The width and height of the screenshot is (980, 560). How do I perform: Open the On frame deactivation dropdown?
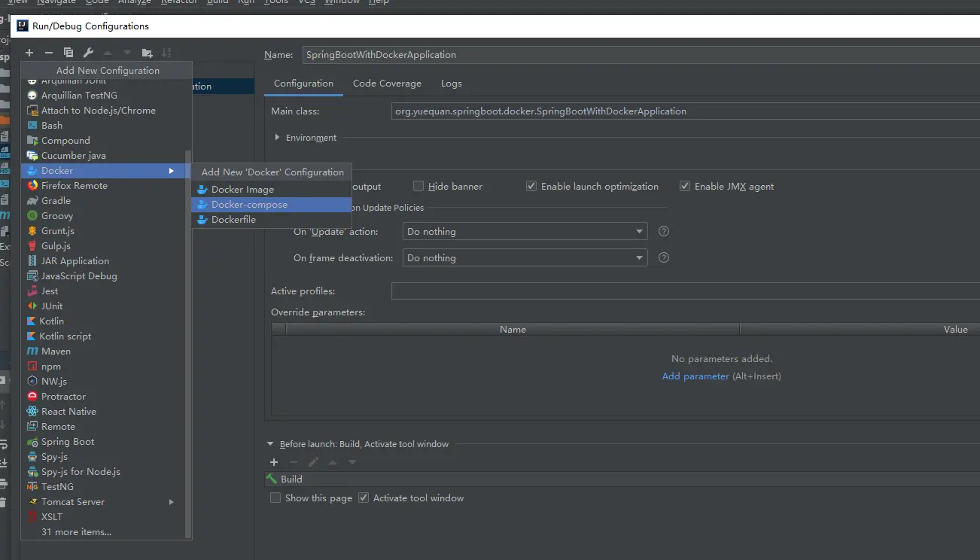point(525,257)
